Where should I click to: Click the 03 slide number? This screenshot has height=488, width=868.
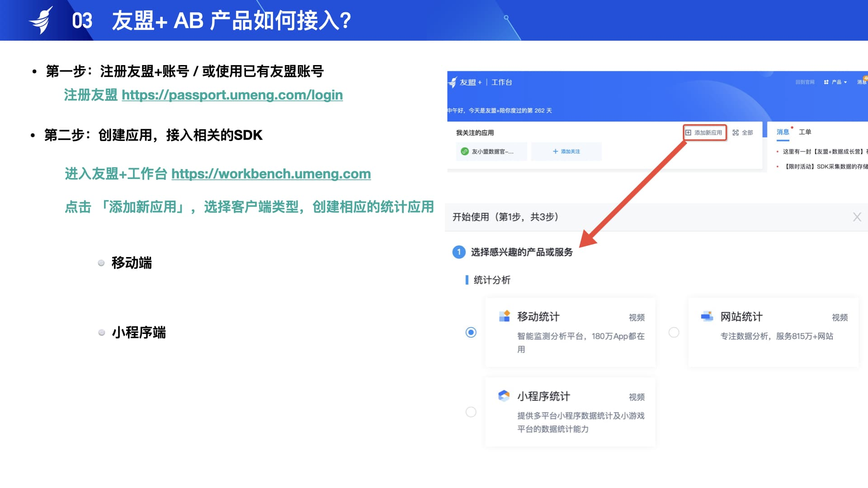point(82,21)
